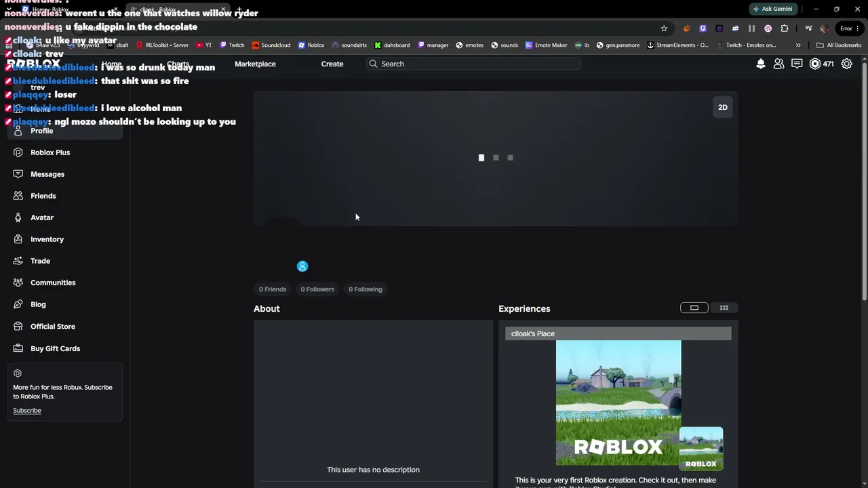
Task: Click the Official Store sidebar icon
Action: click(18, 327)
